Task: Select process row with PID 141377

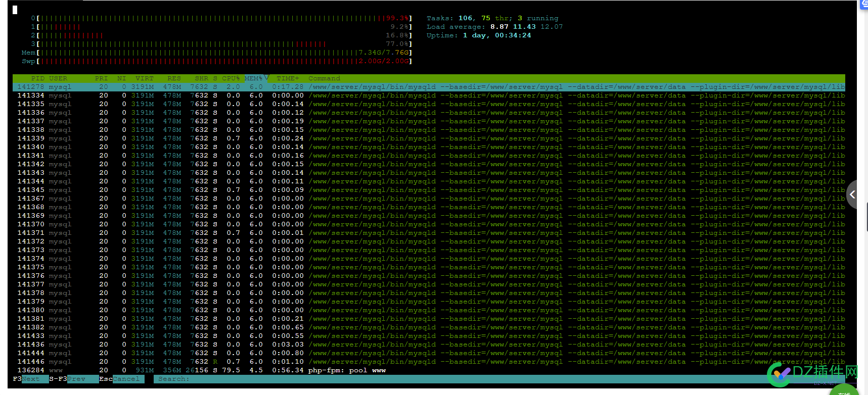Action: [429, 284]
